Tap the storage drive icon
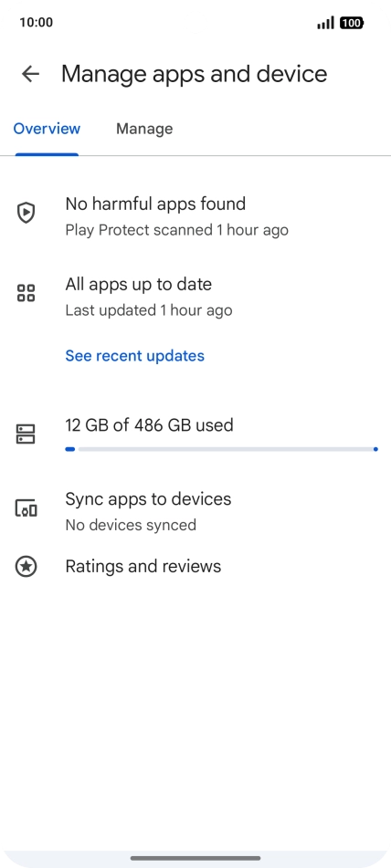The height and width of the screenshot is (868, 391). pos(26,434)
